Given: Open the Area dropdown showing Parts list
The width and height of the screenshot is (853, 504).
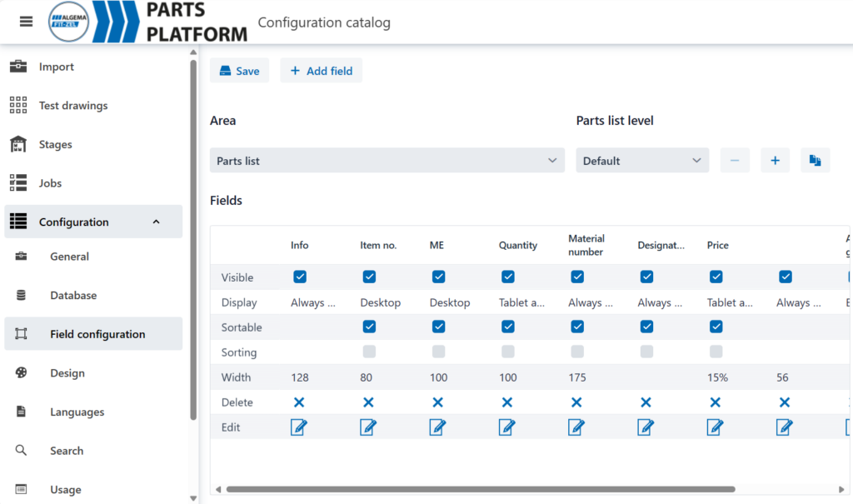Looking at the screenshot, I should click(387, 161).
